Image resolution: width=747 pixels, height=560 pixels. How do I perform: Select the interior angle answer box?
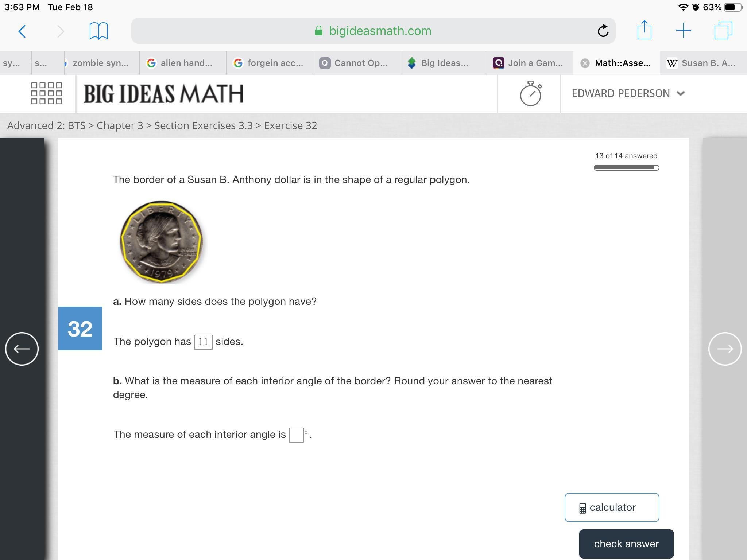tap(296, 435)
